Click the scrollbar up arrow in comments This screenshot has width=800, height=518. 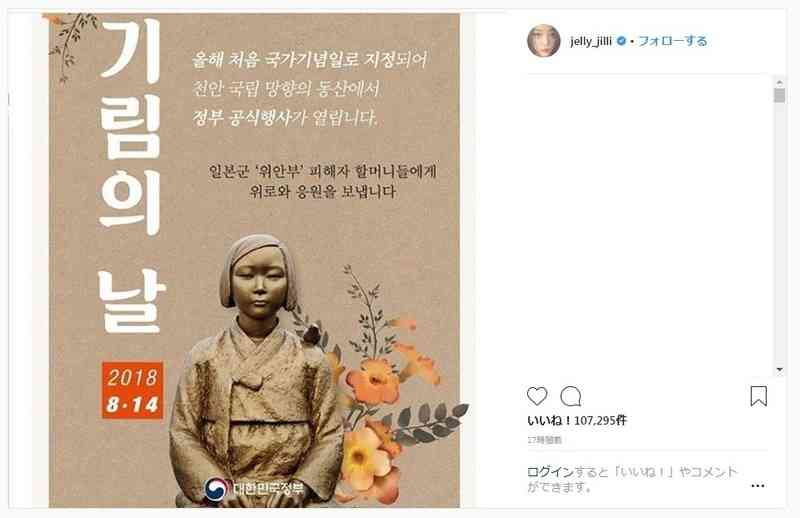tap(779, 82)
